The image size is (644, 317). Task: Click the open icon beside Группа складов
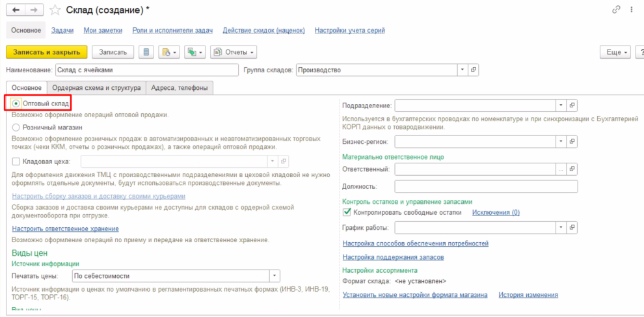coord(474,70)
